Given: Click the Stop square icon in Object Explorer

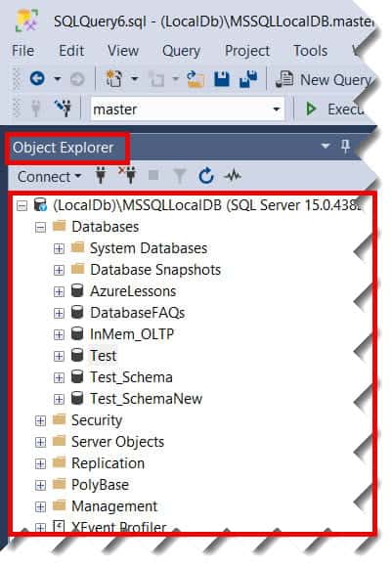Looking at the screenshot, I should [153, 175].
